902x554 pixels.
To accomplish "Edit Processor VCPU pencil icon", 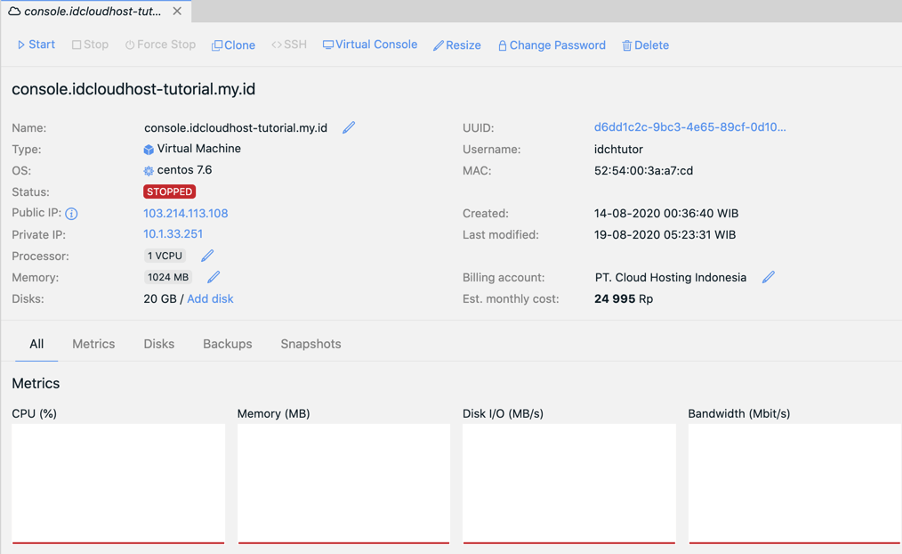I will click(x=208, y=255).
